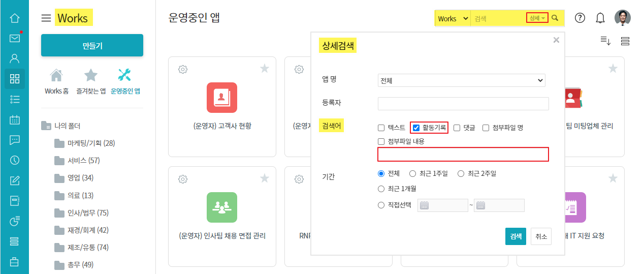Favorite the 고객사 현황 app star
The image size is (644, 274).
click(265, 69)
